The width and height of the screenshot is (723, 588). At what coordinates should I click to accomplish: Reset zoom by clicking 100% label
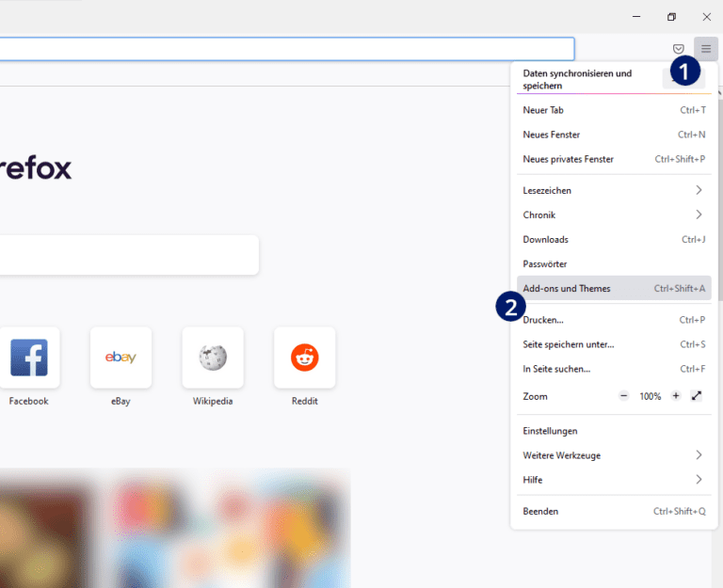pos(650,396)
